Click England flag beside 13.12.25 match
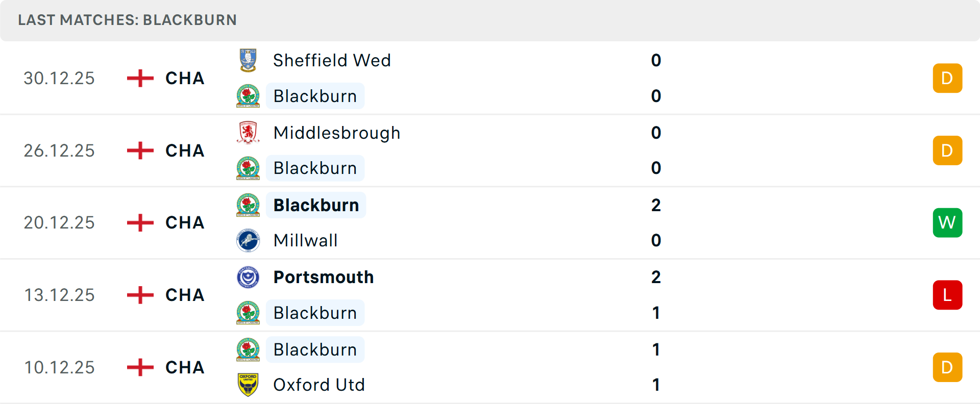 click(x=140, y=295)
